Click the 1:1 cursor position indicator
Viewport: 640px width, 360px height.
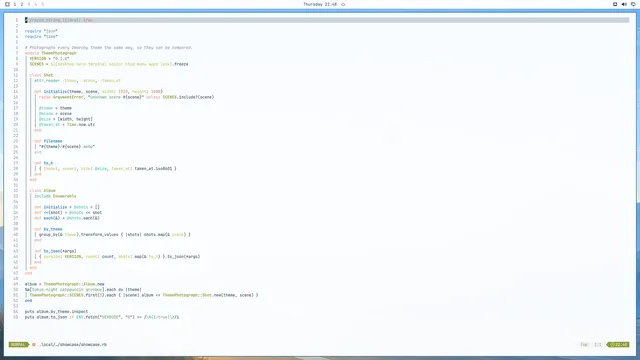click(598, 344)
